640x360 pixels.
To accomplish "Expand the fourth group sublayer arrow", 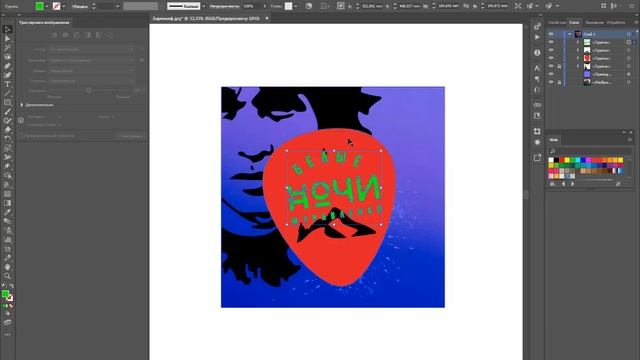I will (578, 66).
